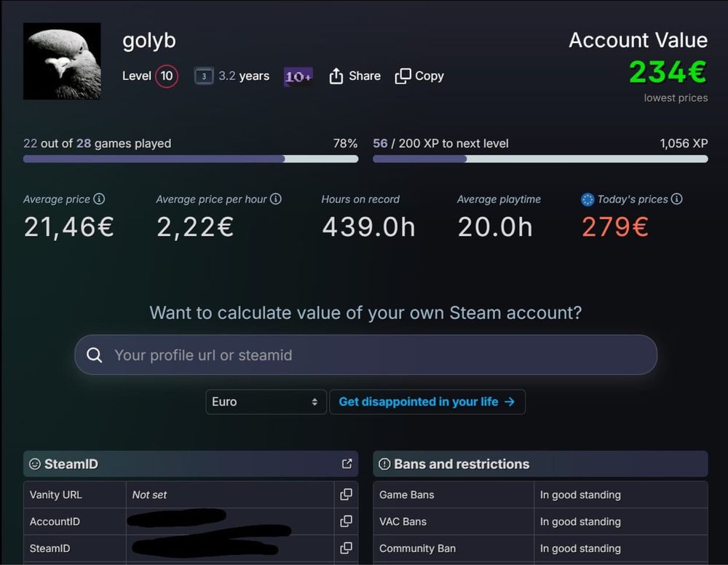Click the search magnifier icon
Viewport: 728px width, 565px height.
coord(94,355)
